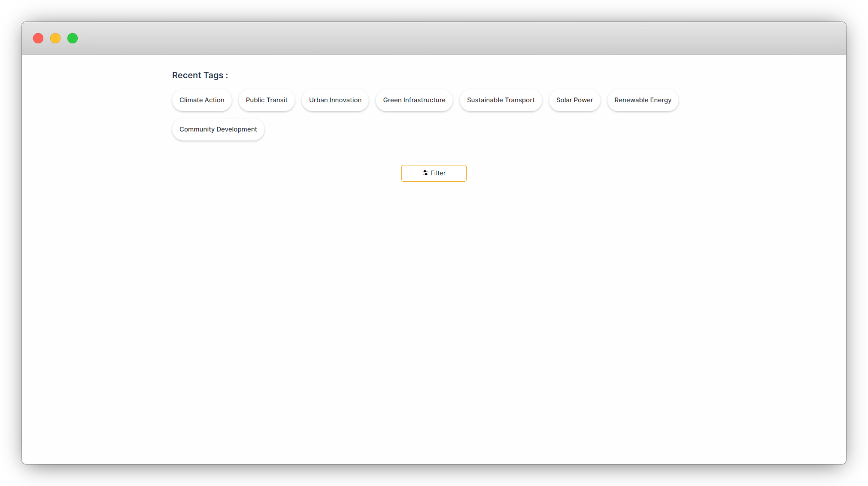Click the Sustainable Transport tag chip
The width and height of the screenshot is (868, 486).
click(x=501, y=100)
